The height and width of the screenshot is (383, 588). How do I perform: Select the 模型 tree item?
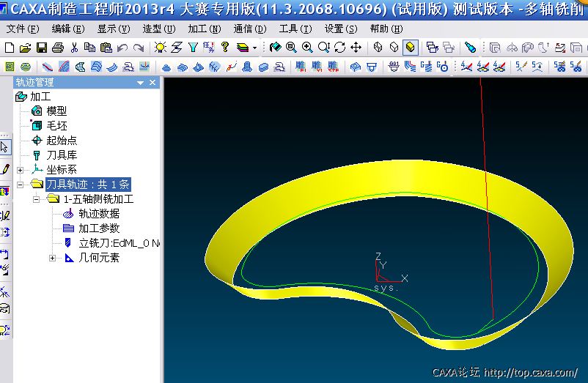(49, 111)
